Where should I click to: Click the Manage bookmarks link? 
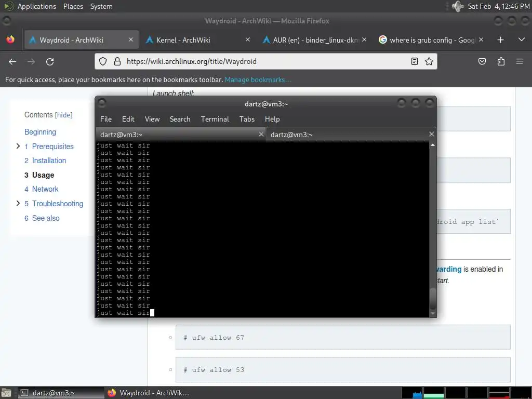[x=258, y=79]
